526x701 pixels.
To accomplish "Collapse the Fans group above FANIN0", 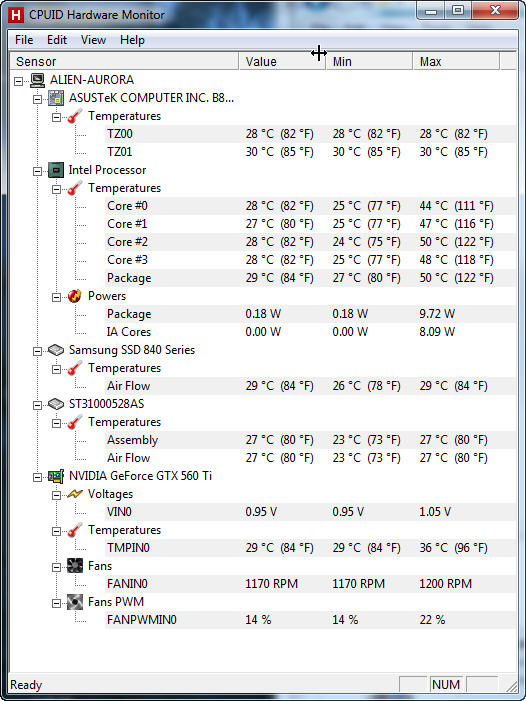I will click(x=56, y=567).
